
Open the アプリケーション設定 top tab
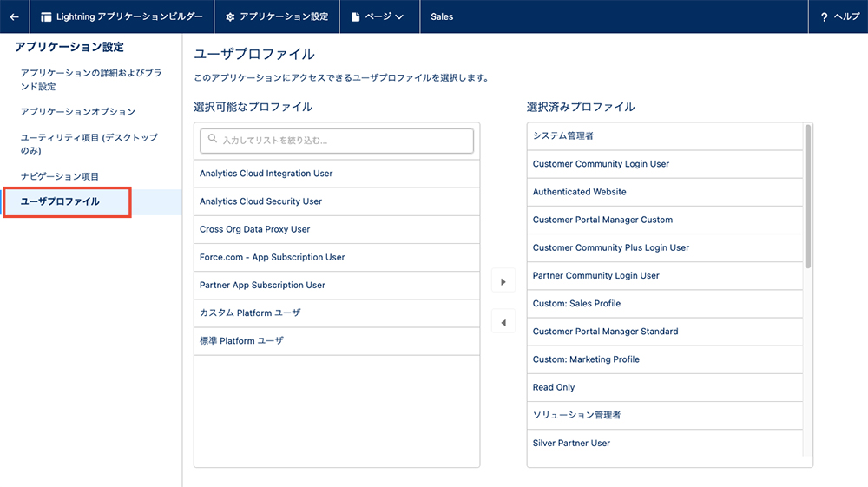point(277,16)
